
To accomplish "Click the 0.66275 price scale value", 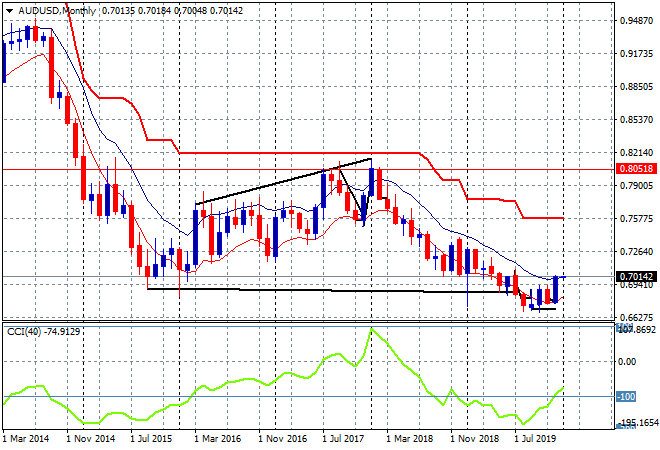I will click(636, 317).
